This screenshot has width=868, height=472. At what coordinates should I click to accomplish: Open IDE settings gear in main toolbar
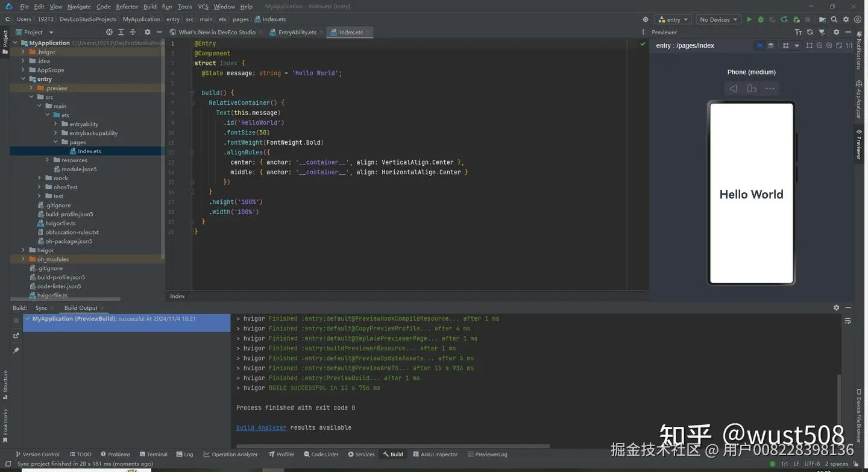[x=846, y=19]
